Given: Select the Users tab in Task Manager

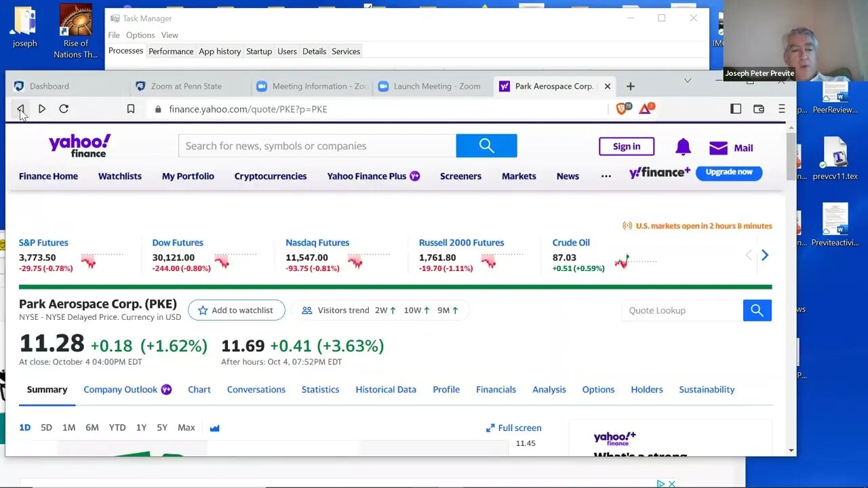Looking at the screenshot, I should point(287,52).
